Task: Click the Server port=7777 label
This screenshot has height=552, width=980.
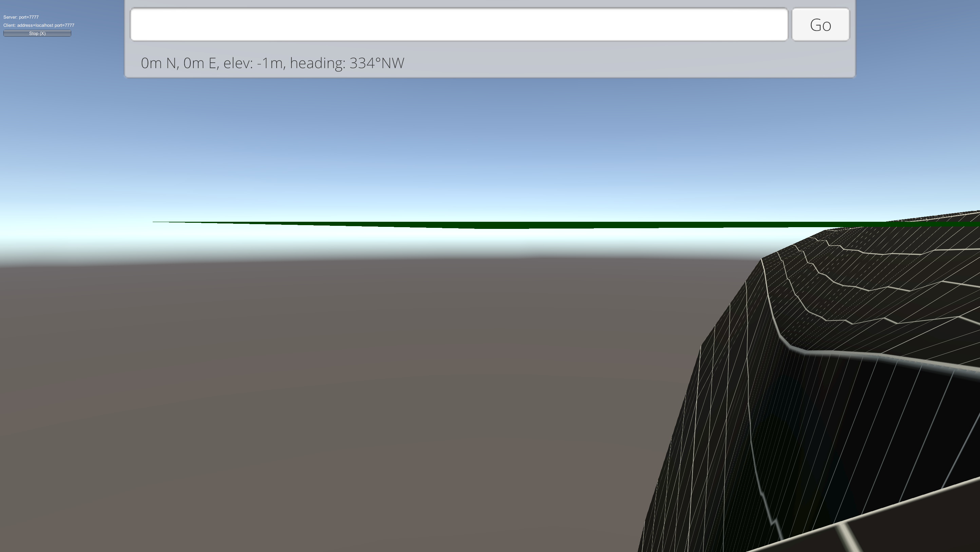Action: (21, 17)
